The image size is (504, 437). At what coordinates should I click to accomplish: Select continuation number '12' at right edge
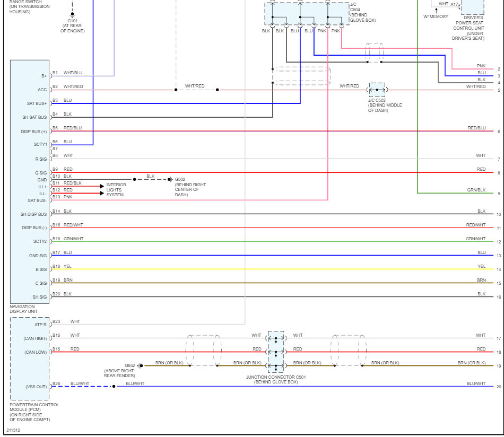coord(499,242)
